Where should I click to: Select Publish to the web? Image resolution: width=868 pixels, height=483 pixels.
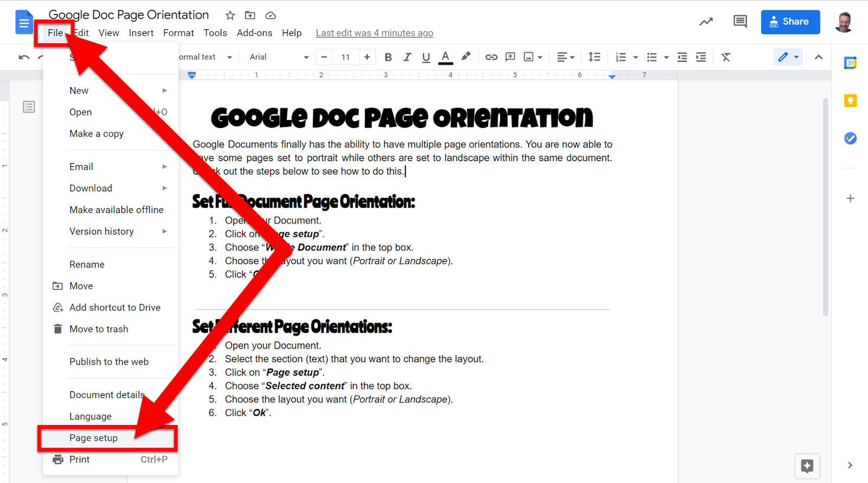111,362
